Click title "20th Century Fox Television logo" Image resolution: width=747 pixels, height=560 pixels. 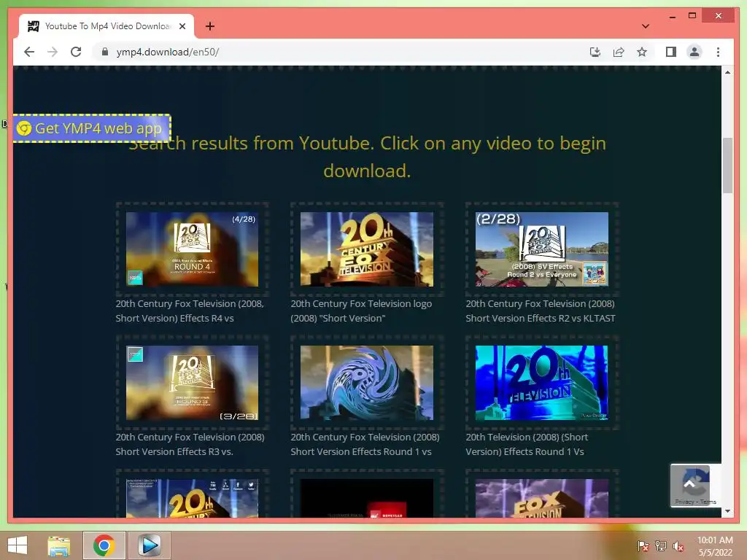coord(361,303)
